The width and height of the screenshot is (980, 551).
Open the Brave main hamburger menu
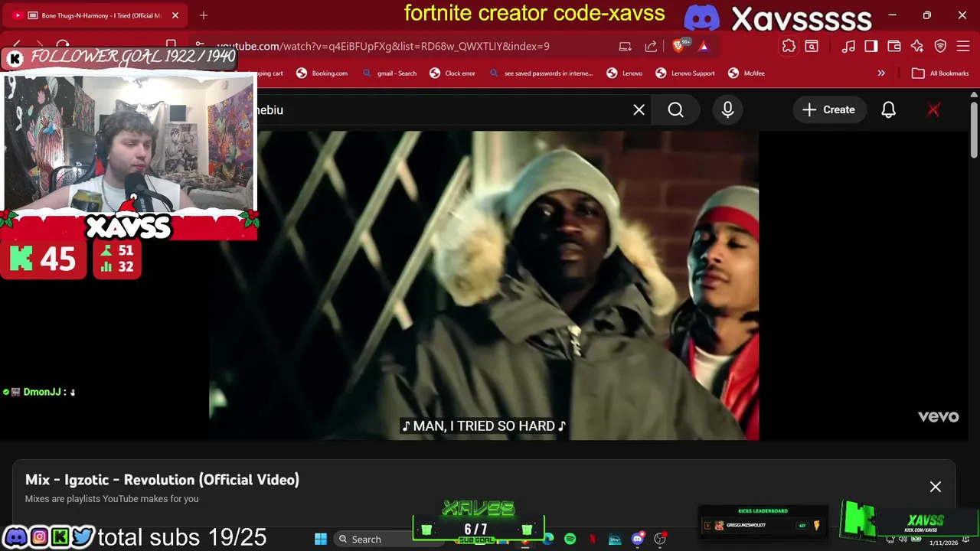pos(964,46)
